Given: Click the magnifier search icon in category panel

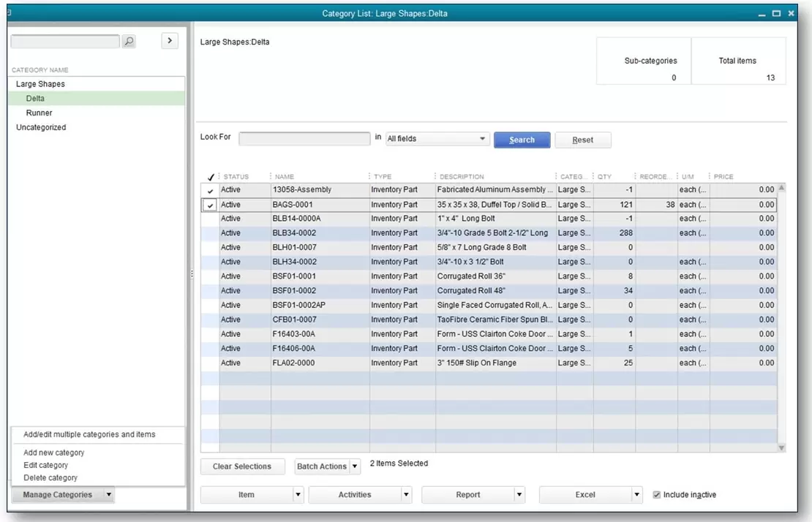Looking at the screenshot, I should pos(129,42).
